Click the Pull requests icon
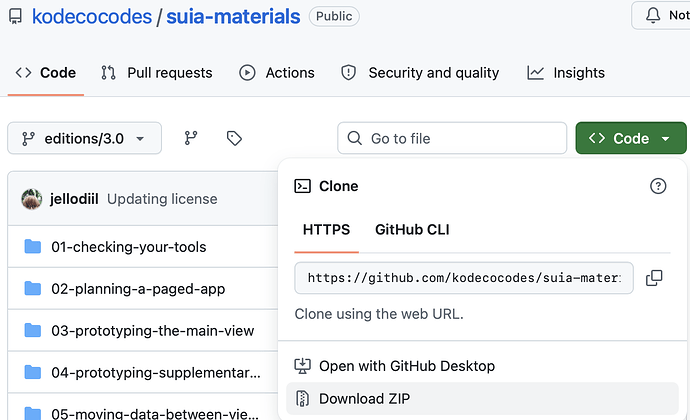This screenshot has width=690, height=420. click(108, 73)
